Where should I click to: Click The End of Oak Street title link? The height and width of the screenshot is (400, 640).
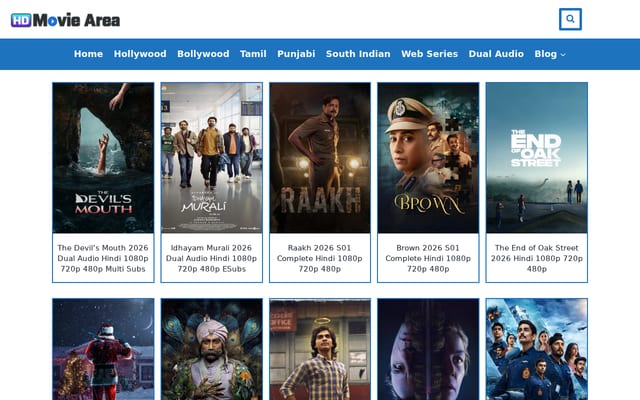pyautogui.click(x=537, y=258)
